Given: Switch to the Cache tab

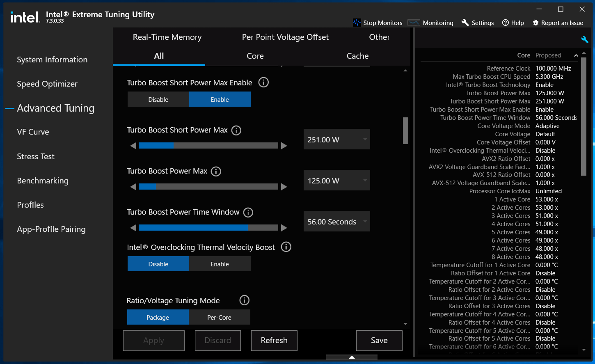Looking at the screenshot, I should coord(358,56).
